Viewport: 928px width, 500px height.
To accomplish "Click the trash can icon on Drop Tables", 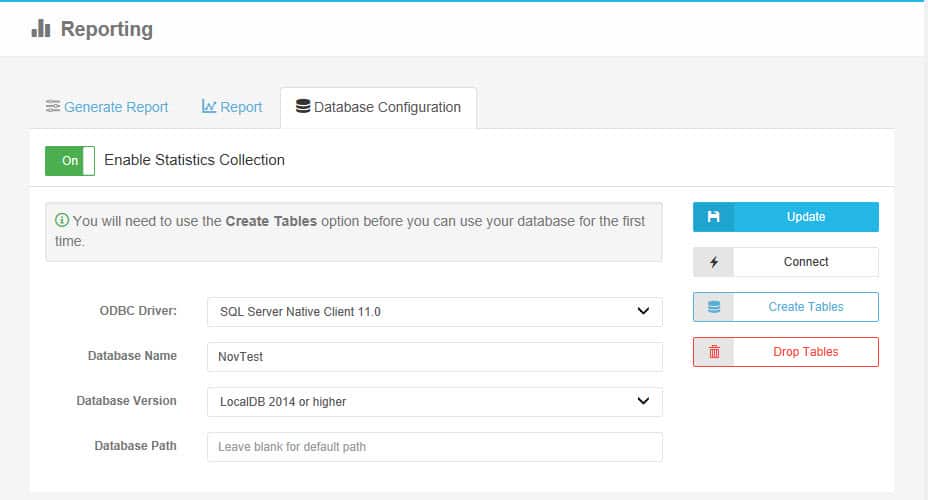I will point(713,352).
